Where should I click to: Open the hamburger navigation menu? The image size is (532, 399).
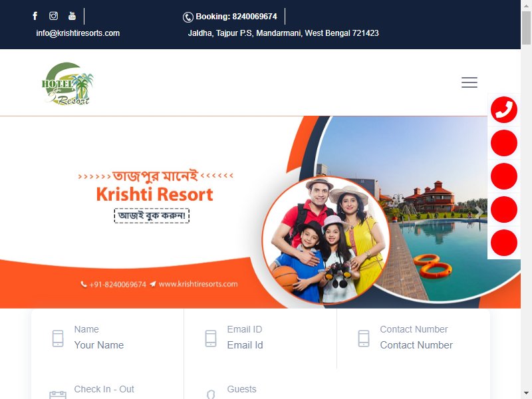[469, 82]
